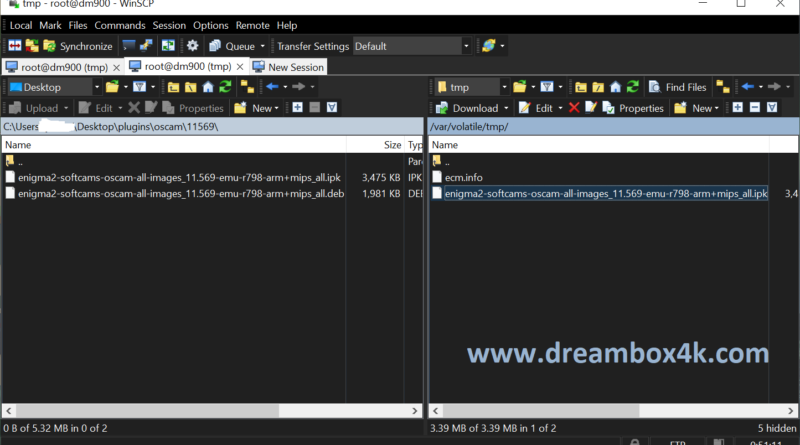Click remote Invert Selection icon
800x445 pixels.
[x=772, y=108]
